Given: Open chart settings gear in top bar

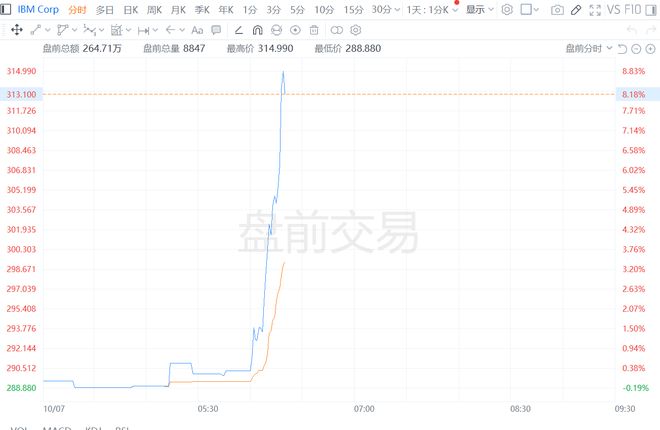Looking at the screenshot, I should click(x=507, y=9).
